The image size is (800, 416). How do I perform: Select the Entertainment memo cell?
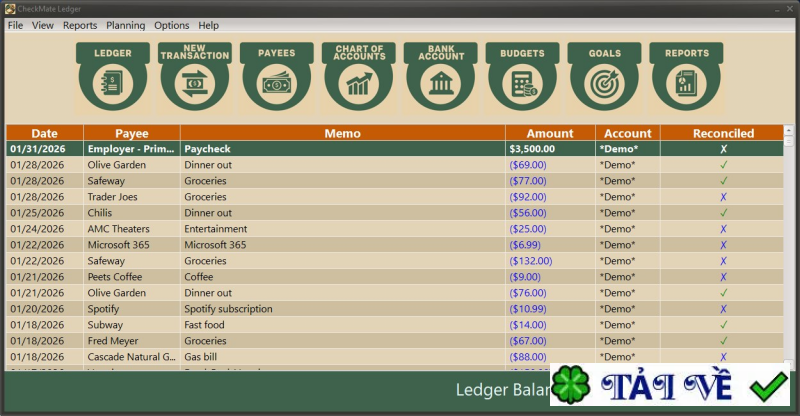[343, 229]
